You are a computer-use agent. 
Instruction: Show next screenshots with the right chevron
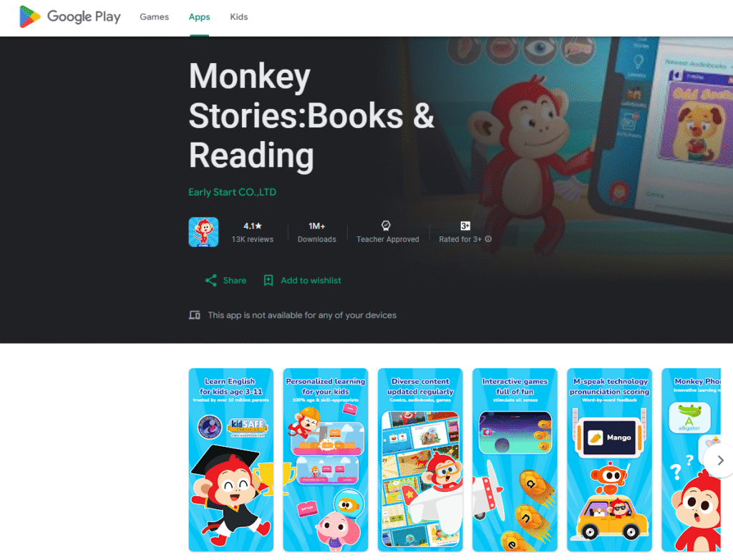pos(720,460)
